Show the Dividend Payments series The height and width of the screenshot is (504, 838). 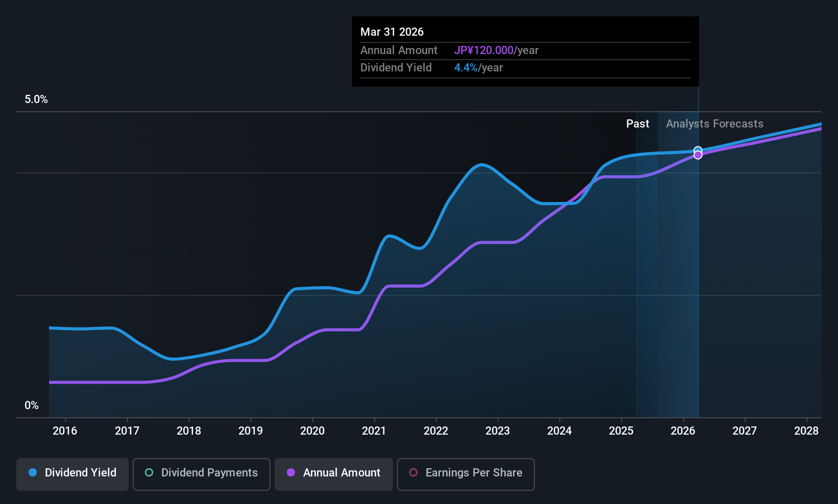(x=201, y=473)
